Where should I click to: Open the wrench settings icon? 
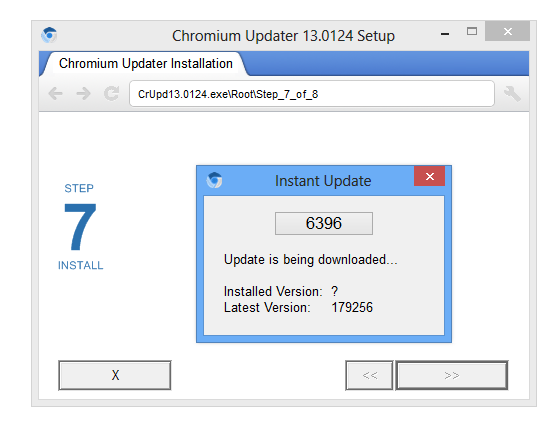[x=512, y=94]
